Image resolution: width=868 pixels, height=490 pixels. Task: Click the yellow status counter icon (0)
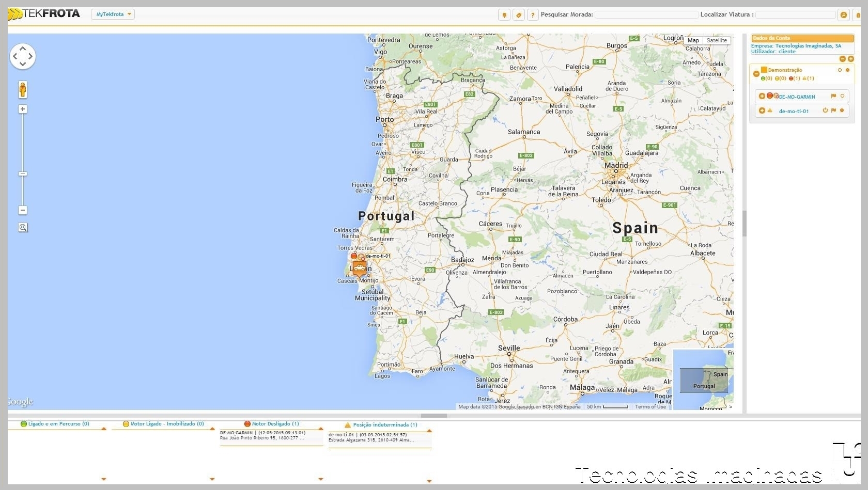pyautogui.click(x=777, y=78)
